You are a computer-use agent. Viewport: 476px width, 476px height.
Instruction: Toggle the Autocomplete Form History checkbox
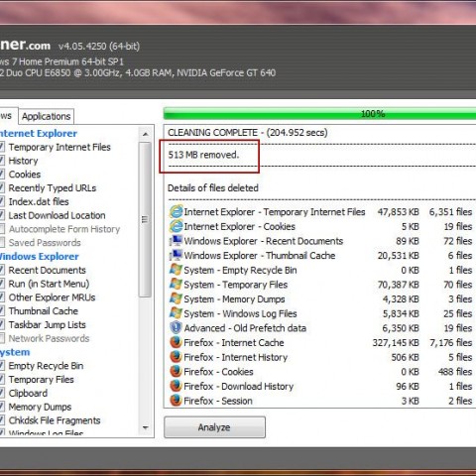coord(2,229)
